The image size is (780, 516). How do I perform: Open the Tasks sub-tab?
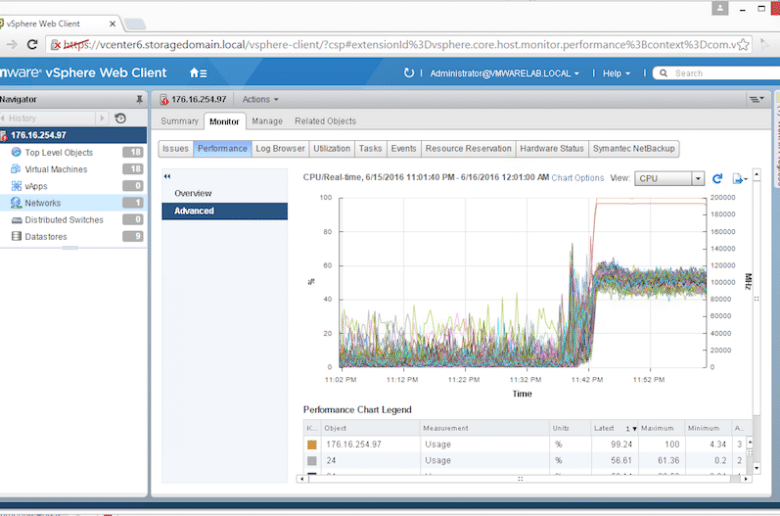[371, 149]
